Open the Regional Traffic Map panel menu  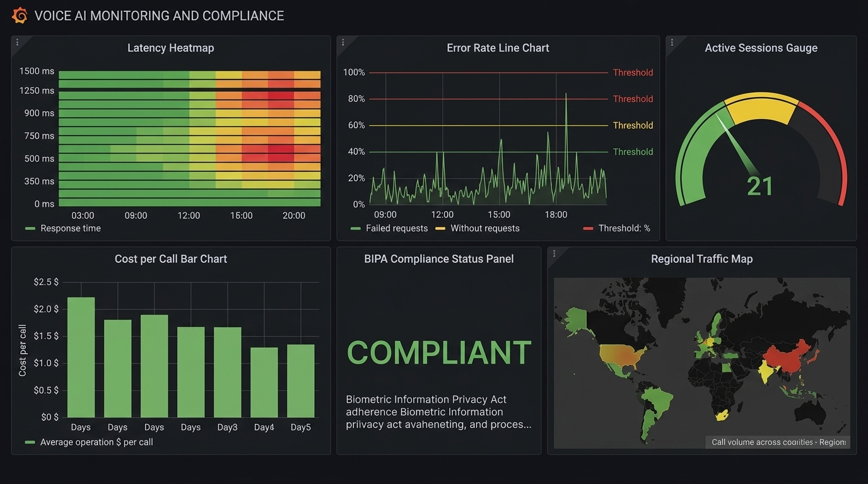(x=554, y=253)
